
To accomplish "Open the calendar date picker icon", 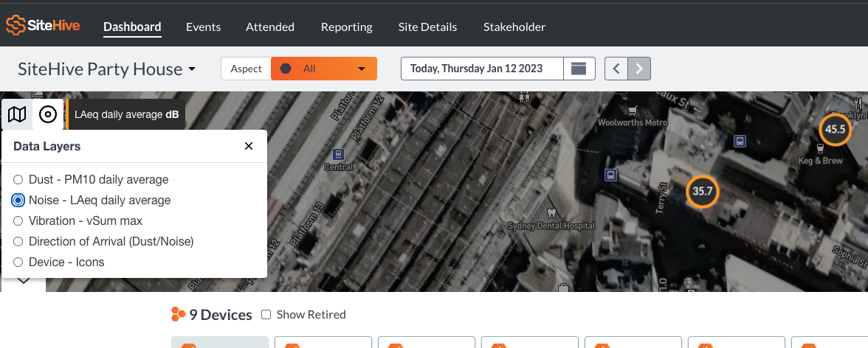I will coord(579,69).
